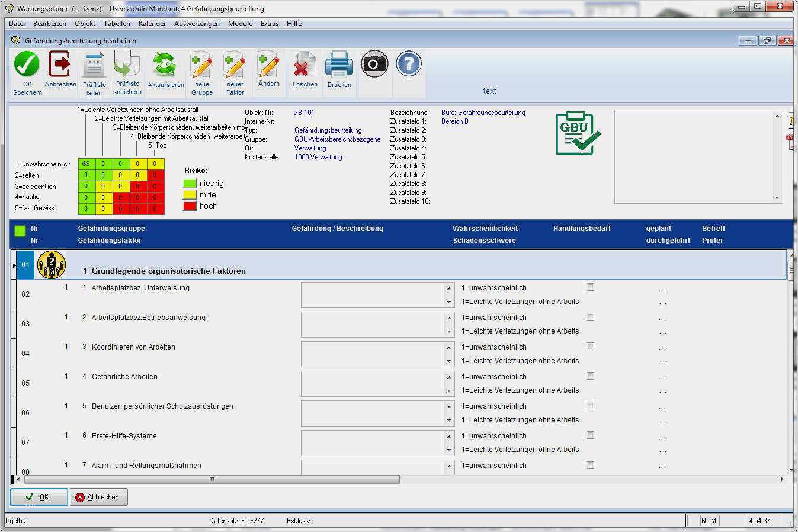Image resolution: width=798 pixels, height=532 pixels.
Task: Open the Kalender menu
Action: (x=152, y=24)
